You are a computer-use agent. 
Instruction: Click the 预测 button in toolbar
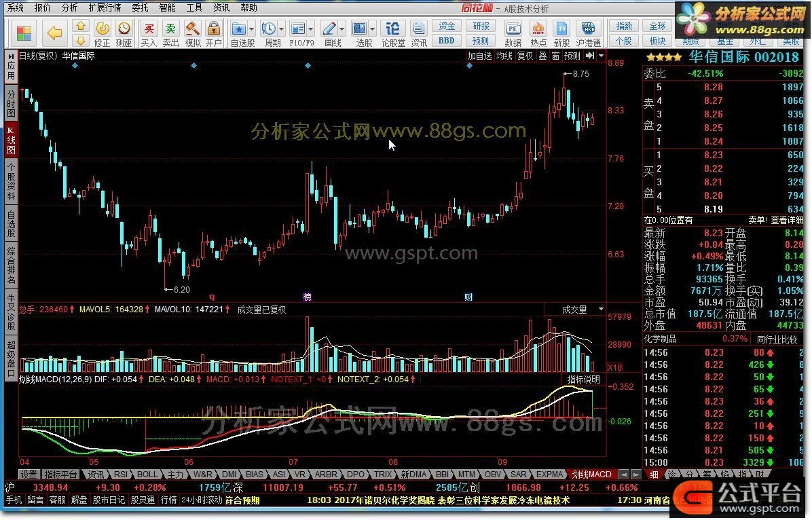point(481,41)
